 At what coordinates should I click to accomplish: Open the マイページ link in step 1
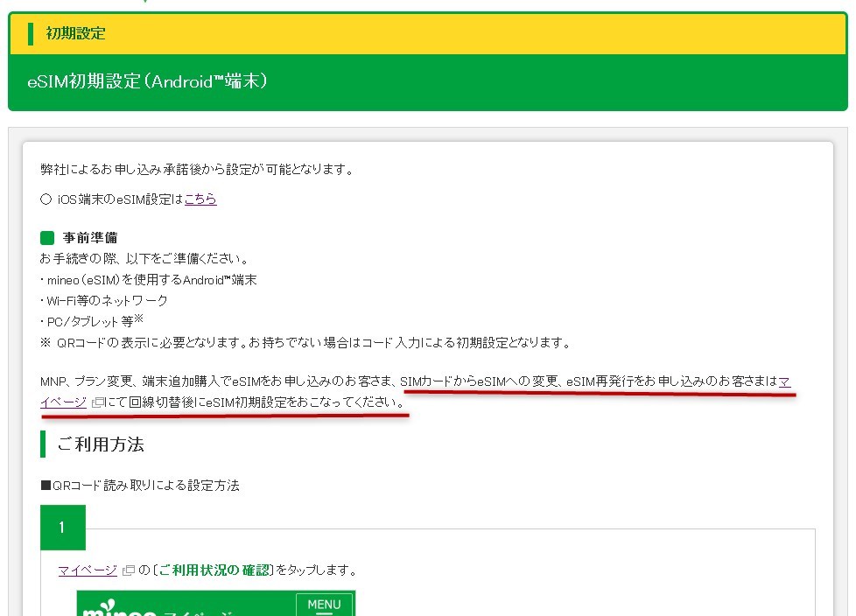click(88, 570)
